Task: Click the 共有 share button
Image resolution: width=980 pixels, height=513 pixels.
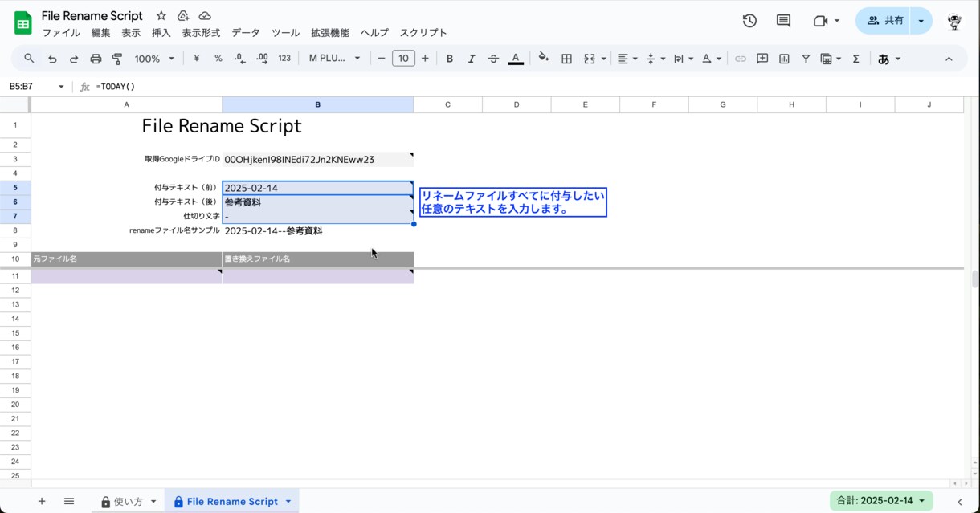Action: 884,21
